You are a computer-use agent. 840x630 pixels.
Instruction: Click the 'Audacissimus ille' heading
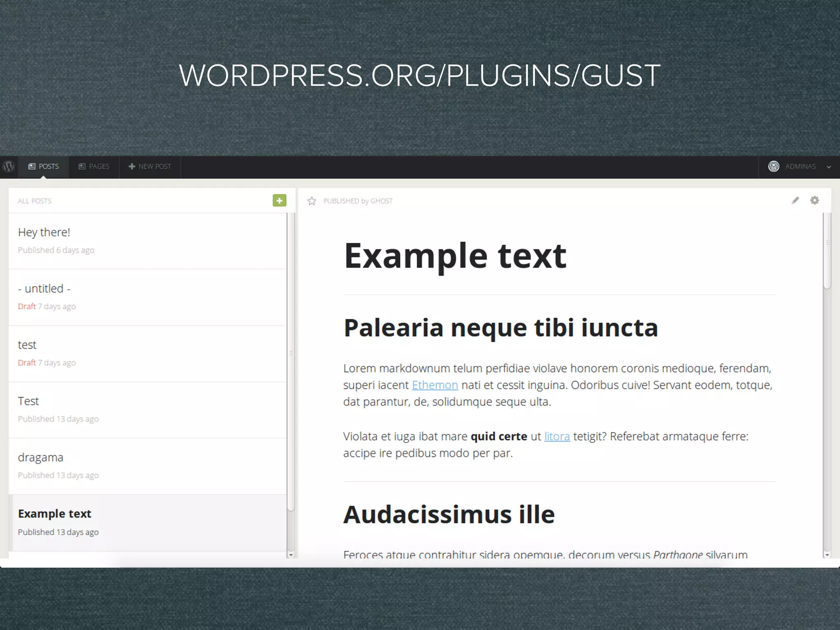(x=449, y=515)
